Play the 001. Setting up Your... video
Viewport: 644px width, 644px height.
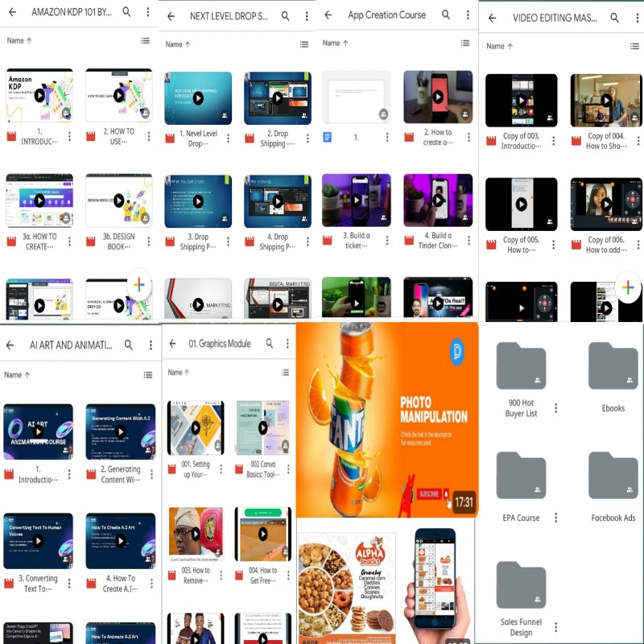tap(196, 428)
